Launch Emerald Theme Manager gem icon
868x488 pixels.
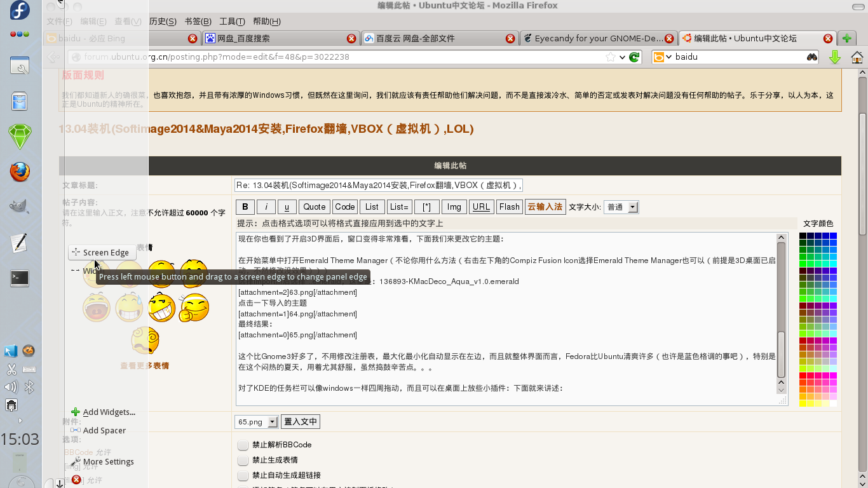(x=20, y=137)
